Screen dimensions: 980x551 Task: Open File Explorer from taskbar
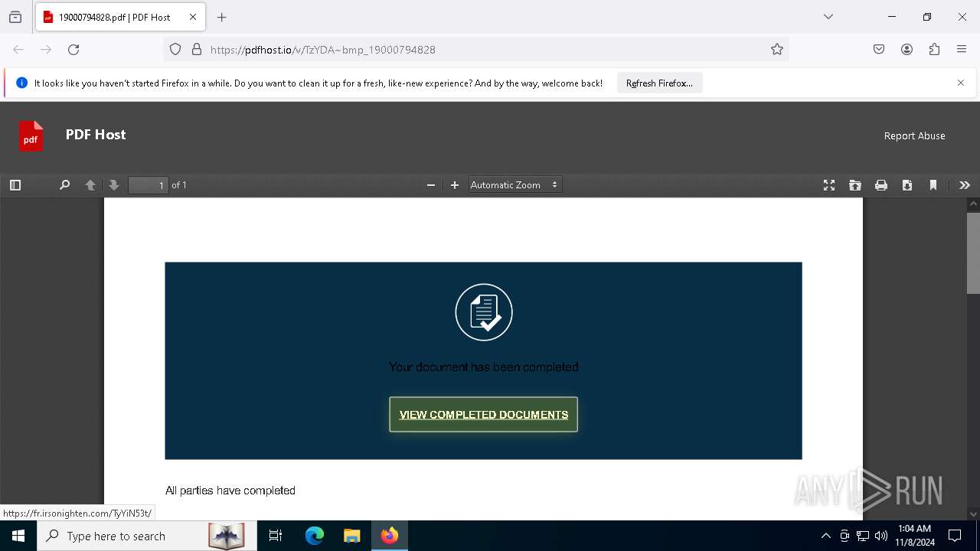coord(351,536)
